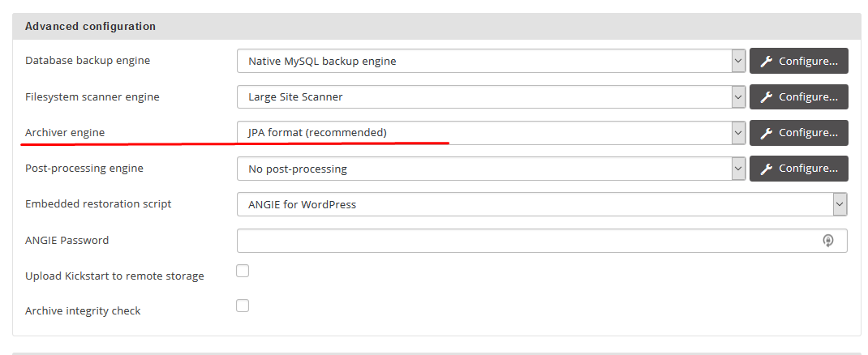Open the JPA format archiver dropdown

point(491,132)
